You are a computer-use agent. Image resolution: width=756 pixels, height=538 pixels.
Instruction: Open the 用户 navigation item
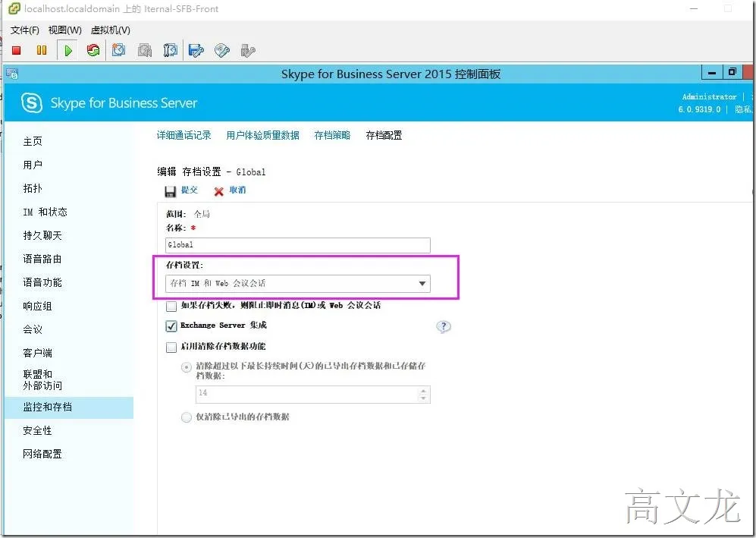33,165
